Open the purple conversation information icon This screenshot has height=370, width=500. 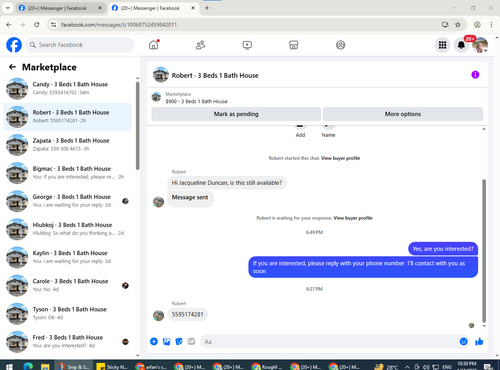point(475,75)
